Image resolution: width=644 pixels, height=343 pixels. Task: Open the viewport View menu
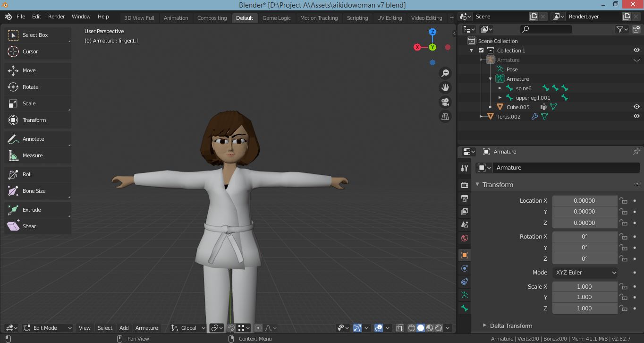(x=85, y=328)
